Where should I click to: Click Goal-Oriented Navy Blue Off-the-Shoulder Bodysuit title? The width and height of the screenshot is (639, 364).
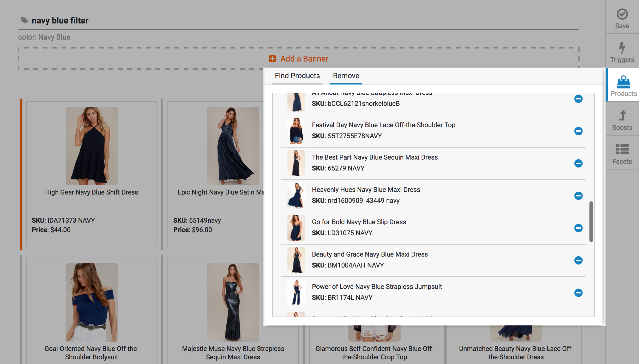click(92, 353)
